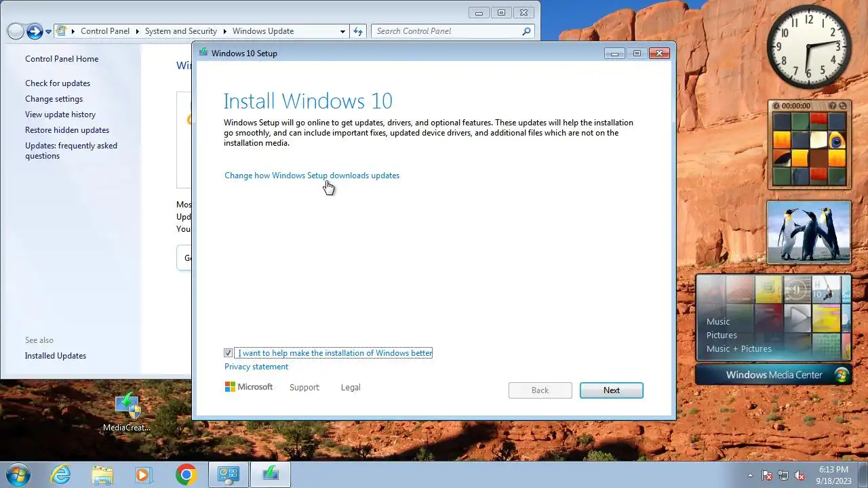Shuffle the picture puzzle gadget
This screenshot has height=488, width=868.
pos(843,106)
